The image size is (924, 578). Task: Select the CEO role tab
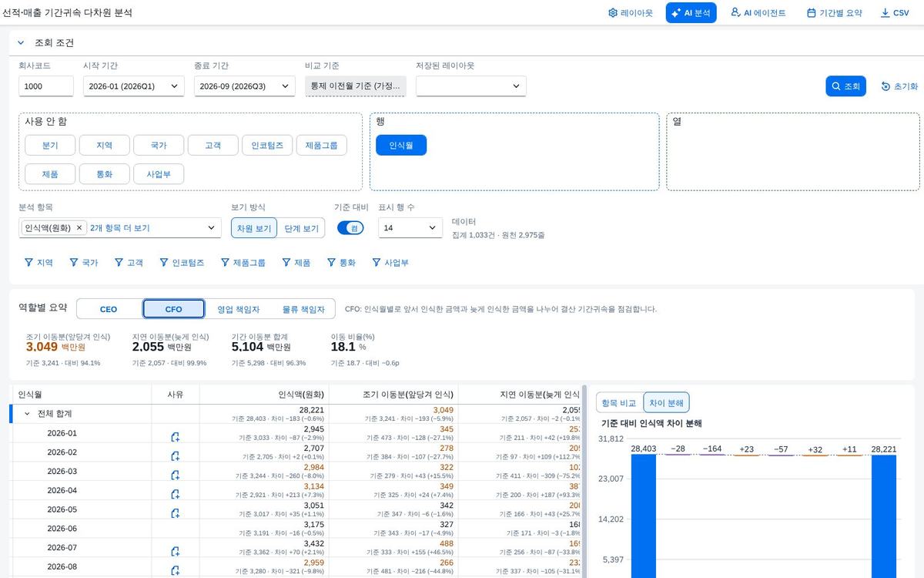[109, 309]
